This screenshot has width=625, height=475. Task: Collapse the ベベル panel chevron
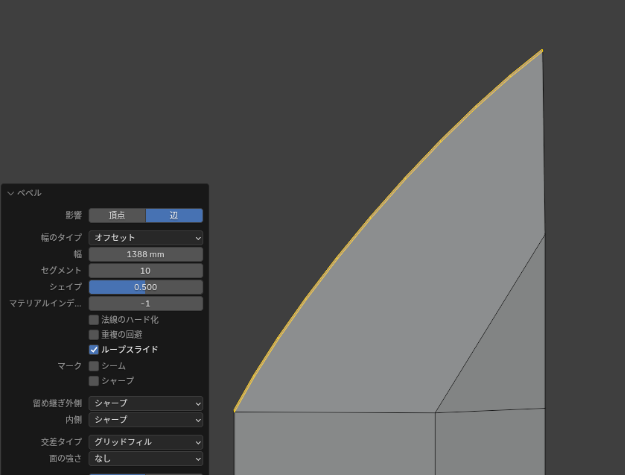pyautogui.click(x=11, y=193)
